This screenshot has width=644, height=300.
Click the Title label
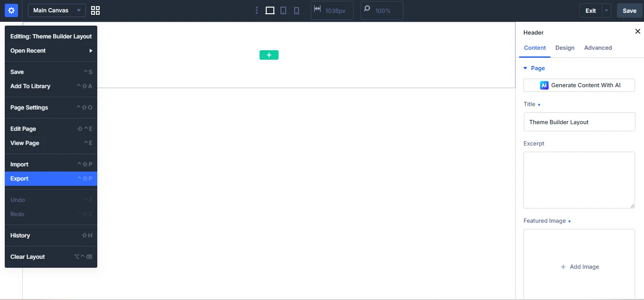pos(529,104)
